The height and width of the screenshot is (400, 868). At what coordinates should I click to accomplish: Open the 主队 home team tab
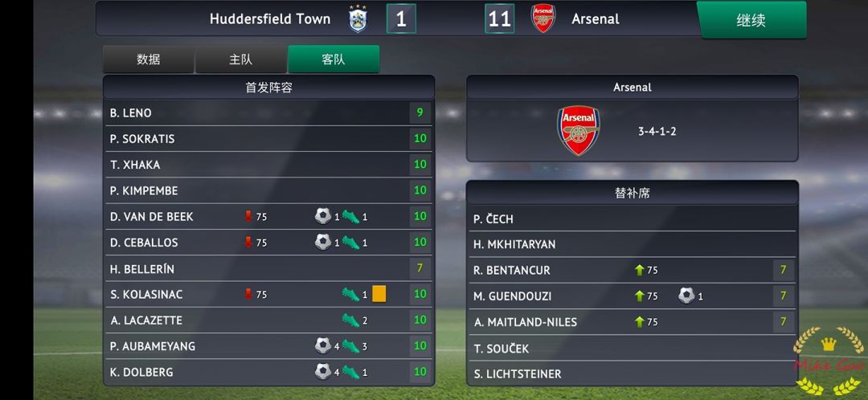(x=241, y=59)
